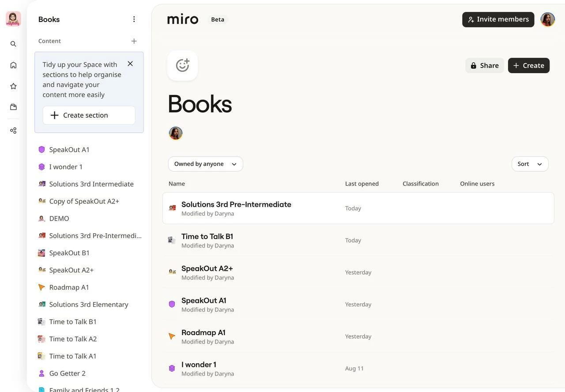This screenshot has width=565, height=392.
Task: Click the Create button
Action: coord(529,65)
